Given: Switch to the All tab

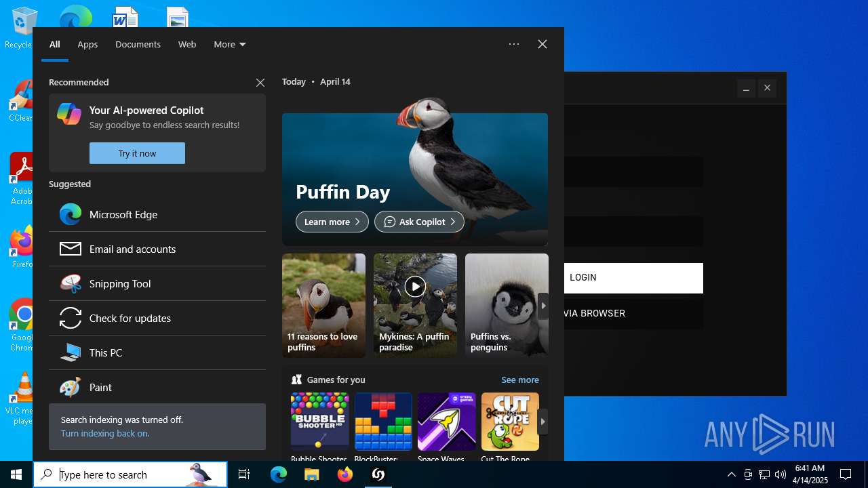Looking at the screenshot, I should pyautogui.click(x=55, y=44).
